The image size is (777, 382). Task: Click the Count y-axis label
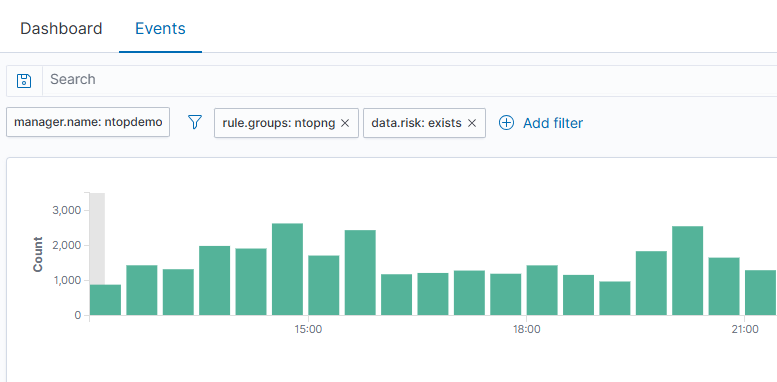click(38, 254)
